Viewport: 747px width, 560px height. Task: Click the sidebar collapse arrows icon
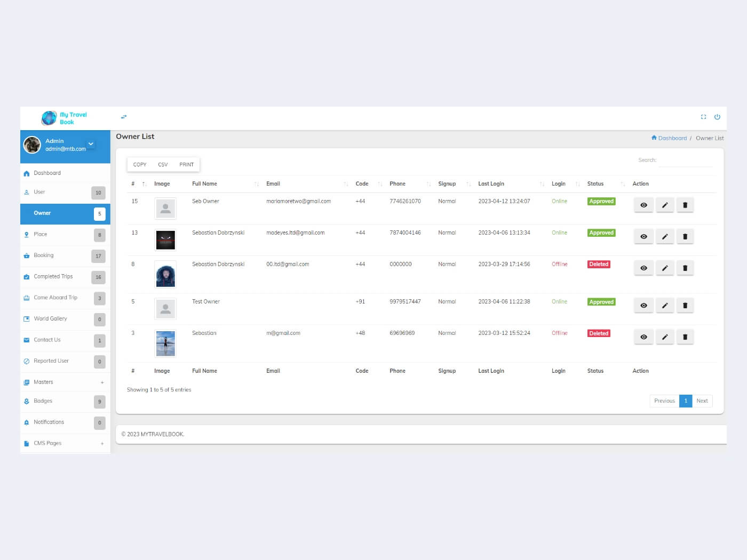coord(124,117)
